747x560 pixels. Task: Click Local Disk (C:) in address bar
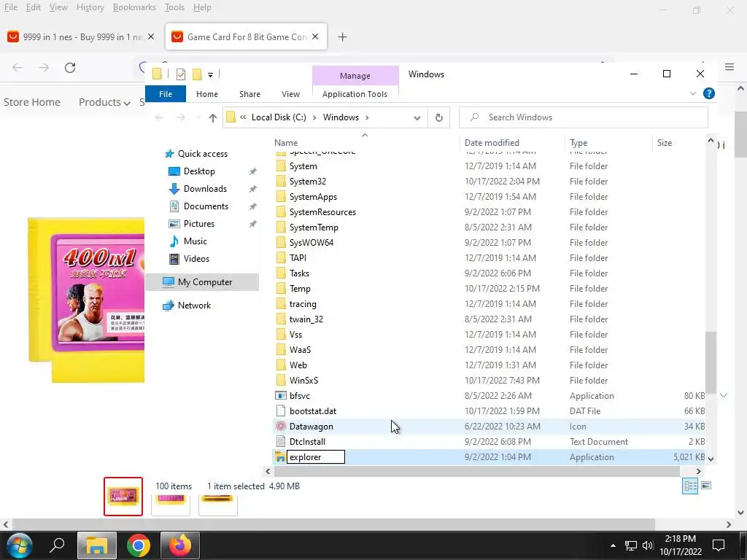pos(279,117)
